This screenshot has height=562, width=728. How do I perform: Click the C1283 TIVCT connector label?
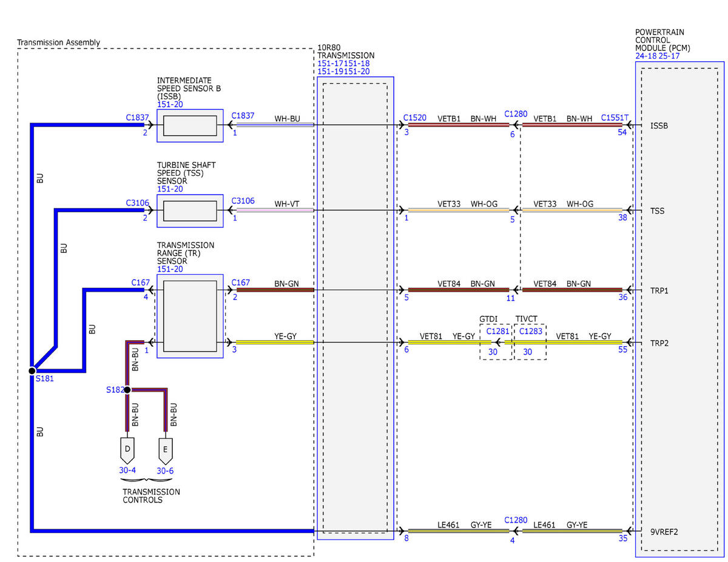[x=531, y=331]
